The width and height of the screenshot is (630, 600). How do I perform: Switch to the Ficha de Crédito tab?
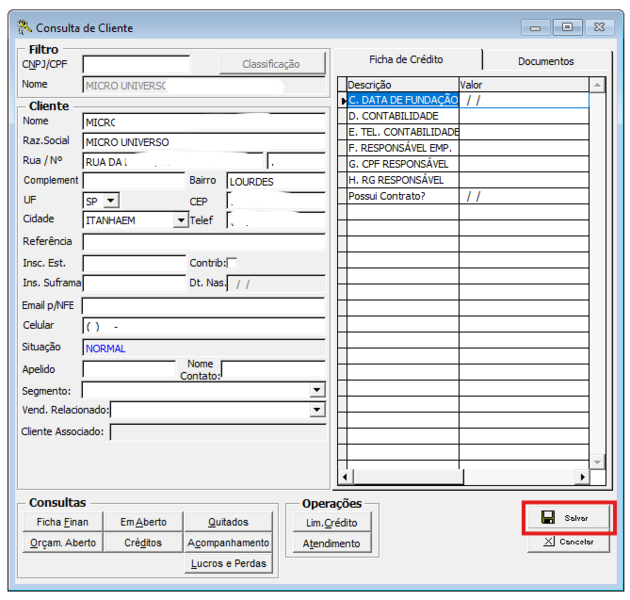pos(406,60)
